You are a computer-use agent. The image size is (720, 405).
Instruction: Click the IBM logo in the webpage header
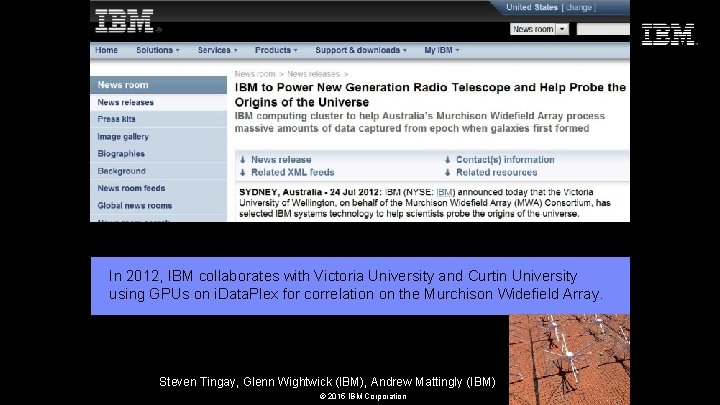[124, 21]
